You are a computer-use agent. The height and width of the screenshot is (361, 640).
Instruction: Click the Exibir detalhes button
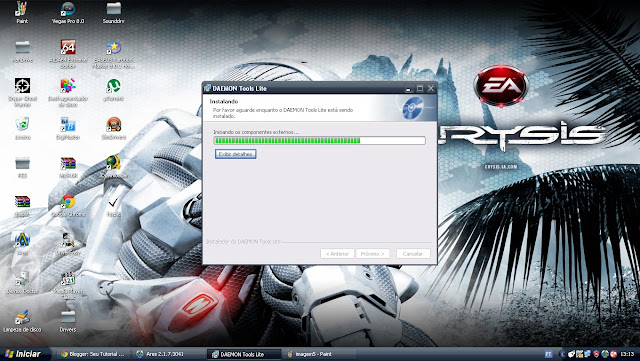coord(236,154)
